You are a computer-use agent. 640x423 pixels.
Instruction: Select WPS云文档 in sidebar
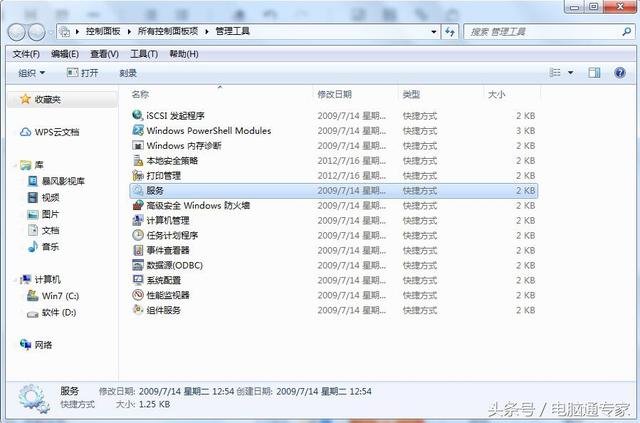49,132
